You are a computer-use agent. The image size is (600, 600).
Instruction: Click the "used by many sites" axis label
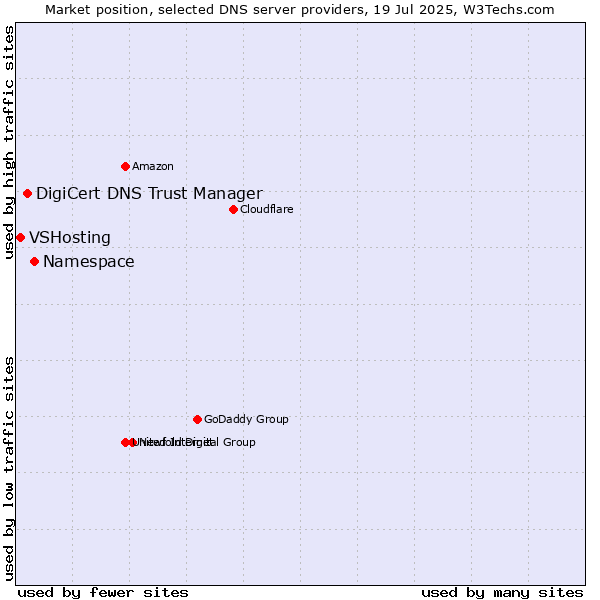pyautogui.click(x=502, y=593)
